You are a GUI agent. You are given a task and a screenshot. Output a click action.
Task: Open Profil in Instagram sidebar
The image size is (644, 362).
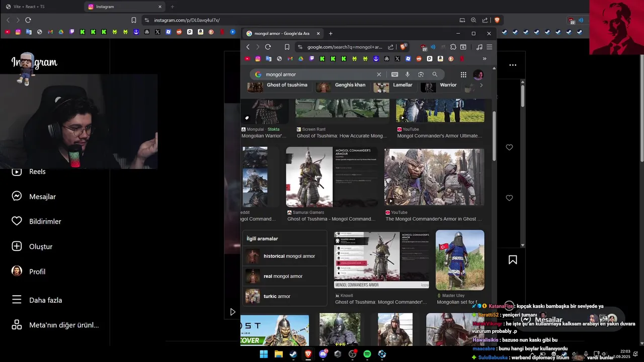29,271
